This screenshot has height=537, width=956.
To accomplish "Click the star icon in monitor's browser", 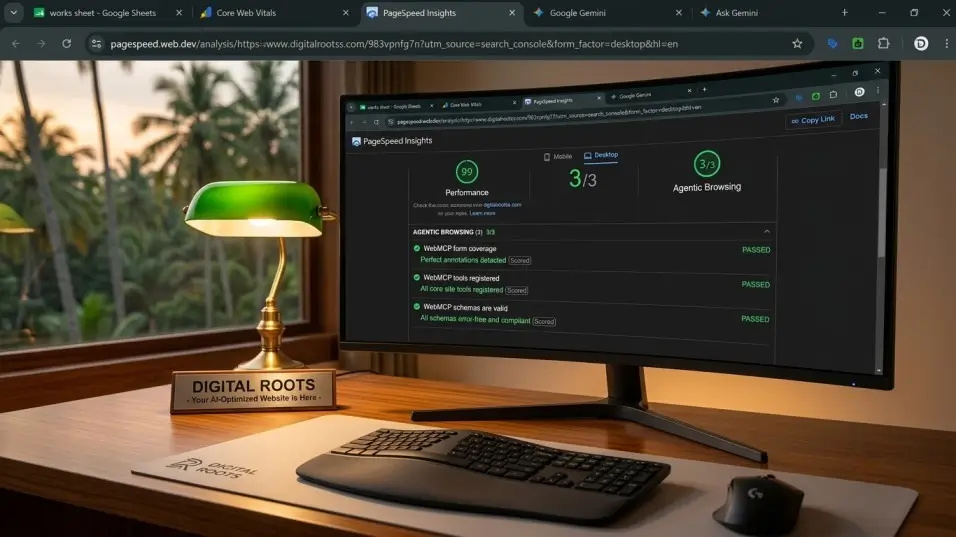I will pos(776,100).
